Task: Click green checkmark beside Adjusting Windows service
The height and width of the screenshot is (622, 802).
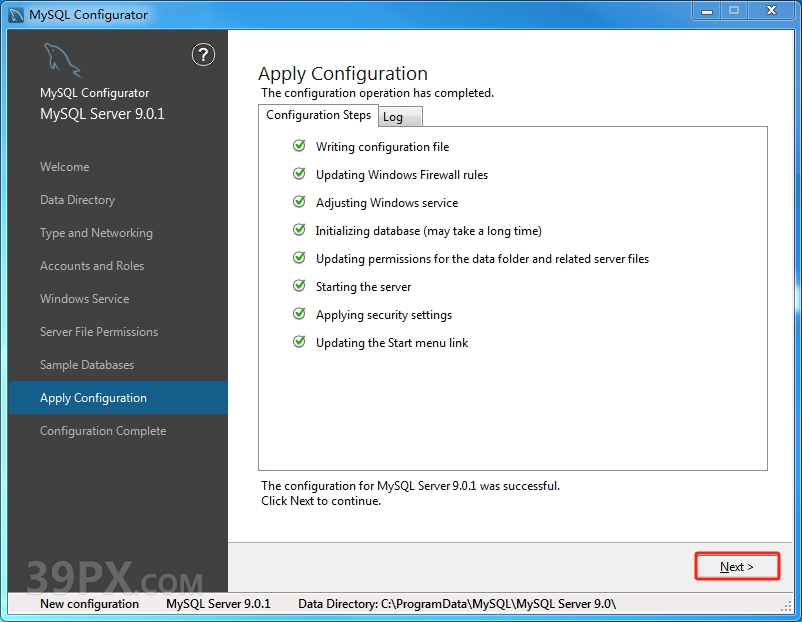Action: (299, 202)
